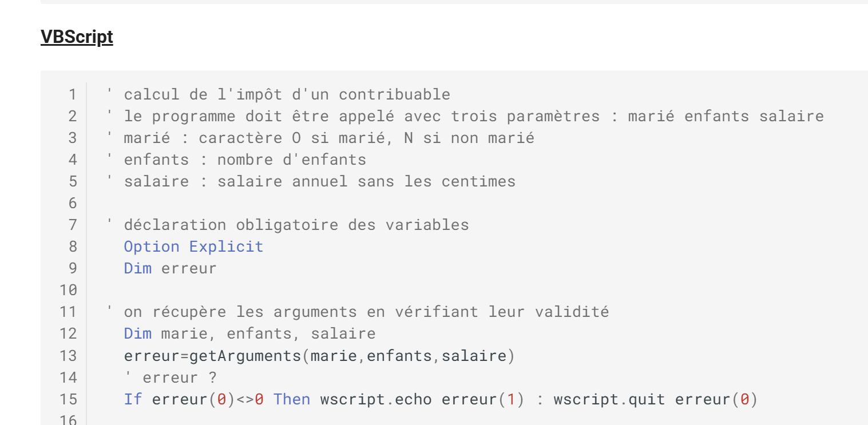
Task: Click the Dim keyword before erreur on line 9
Action: tap(137, 268)
